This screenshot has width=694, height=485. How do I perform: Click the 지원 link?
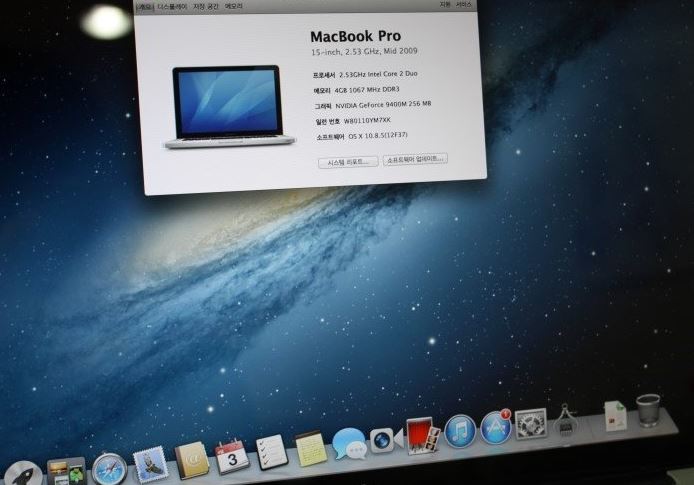point(445,5)
